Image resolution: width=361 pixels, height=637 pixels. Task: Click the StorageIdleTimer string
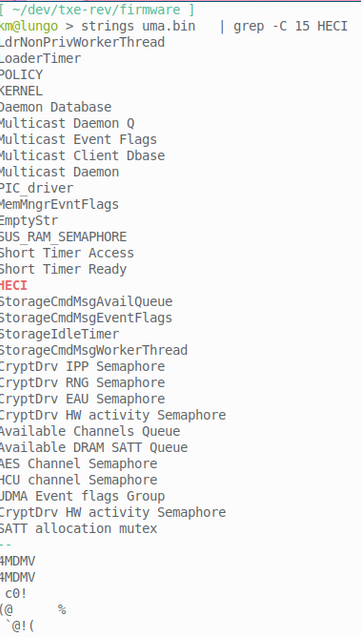(x=59, y=334)
